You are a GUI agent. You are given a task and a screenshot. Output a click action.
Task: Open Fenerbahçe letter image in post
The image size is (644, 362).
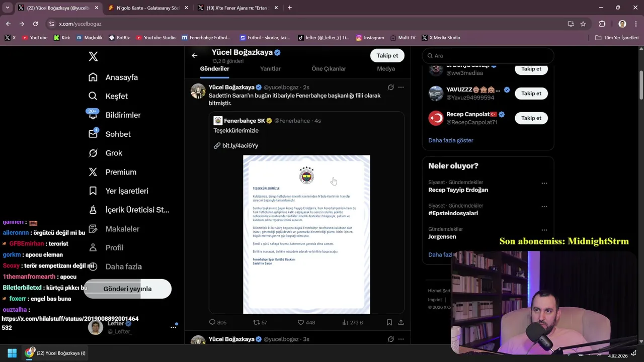(306, 234)
